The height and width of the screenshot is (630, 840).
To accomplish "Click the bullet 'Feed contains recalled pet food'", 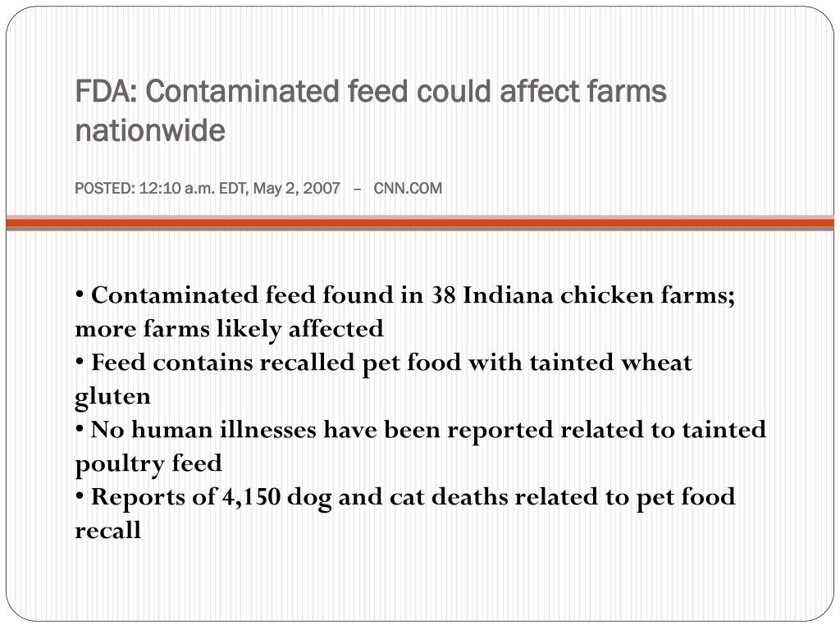I will [x=384, y=379].
